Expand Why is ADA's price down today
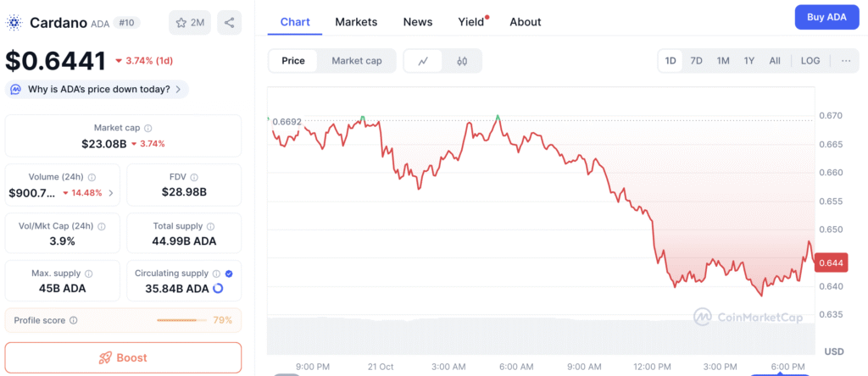This screenshot has height=376, width=868. [97, 89]
